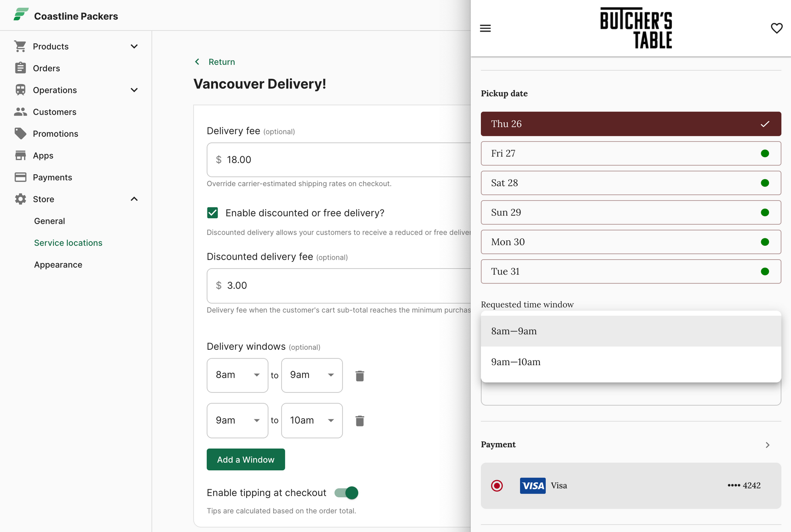Screen dimensions: 791x532
Task: Open the 8am start time dropdown
Action: click(x=237, y=375)
